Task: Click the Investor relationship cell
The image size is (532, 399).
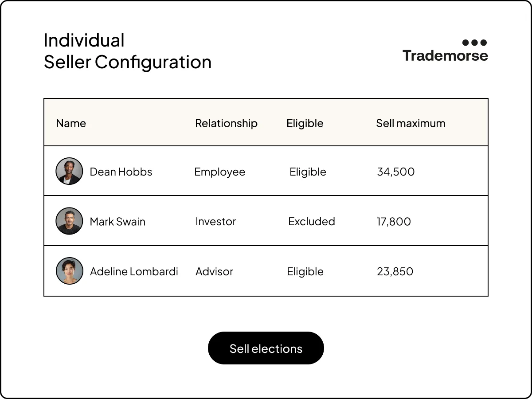Action: click(x=215, y=222)
